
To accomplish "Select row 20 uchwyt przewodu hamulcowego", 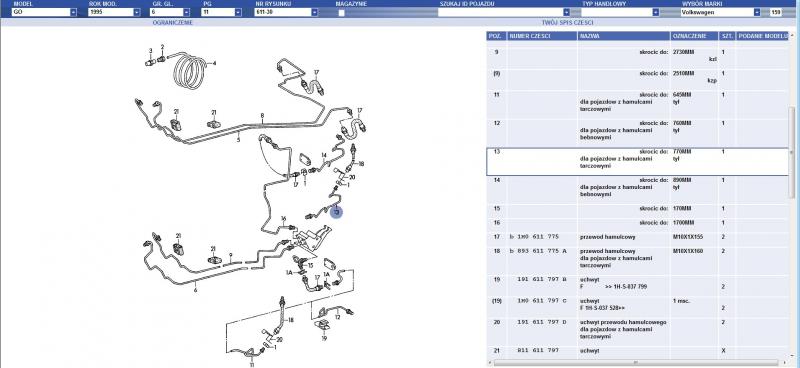I will [x=637, y=329].
